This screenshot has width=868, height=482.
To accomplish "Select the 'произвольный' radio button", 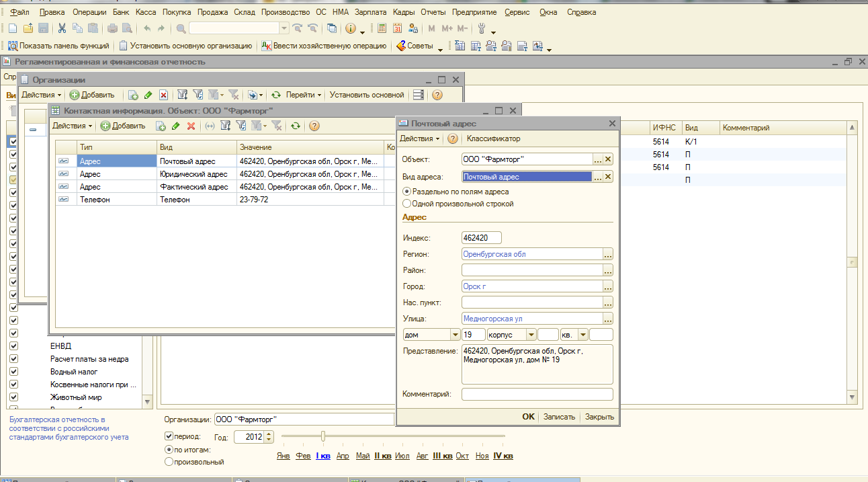I will coord(169,462).
